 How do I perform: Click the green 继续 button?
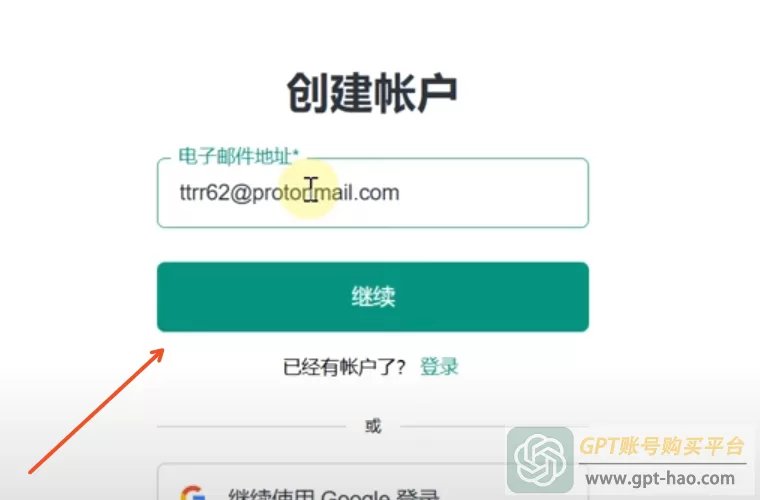373,297
